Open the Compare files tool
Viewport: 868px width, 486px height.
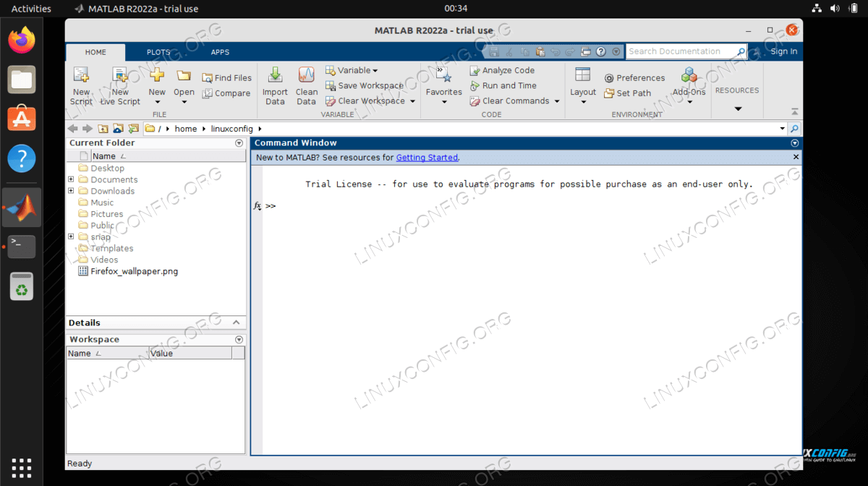tap(226, 93)
